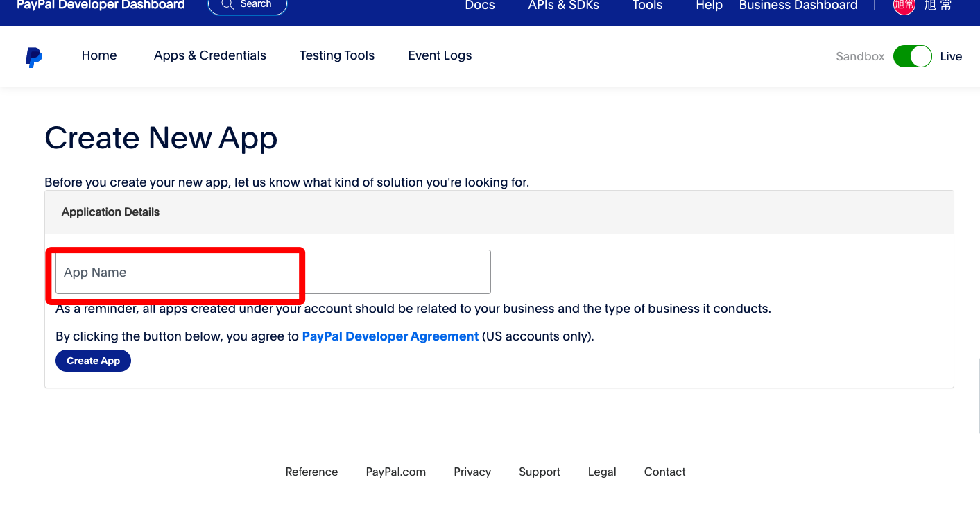This screenshot has height=507, width=980.
Task: Open the user avatar icon in the header
Action: pyautogui.click(x=904, y=6)
